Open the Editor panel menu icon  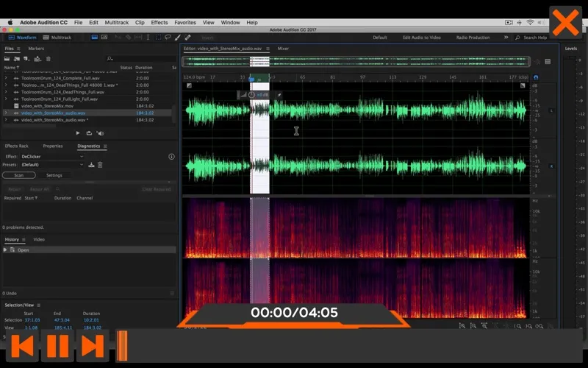(x=268, y=49)
